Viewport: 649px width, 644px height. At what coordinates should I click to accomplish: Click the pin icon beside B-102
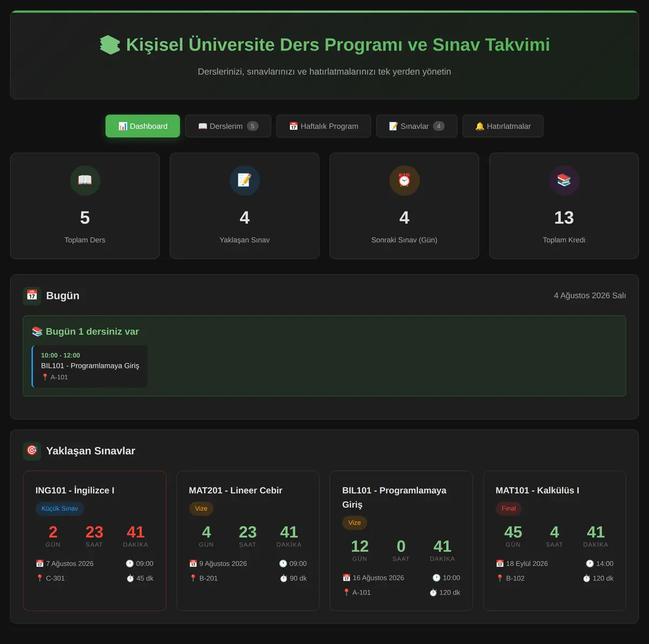pyautogui.click(x=500, y=578)
